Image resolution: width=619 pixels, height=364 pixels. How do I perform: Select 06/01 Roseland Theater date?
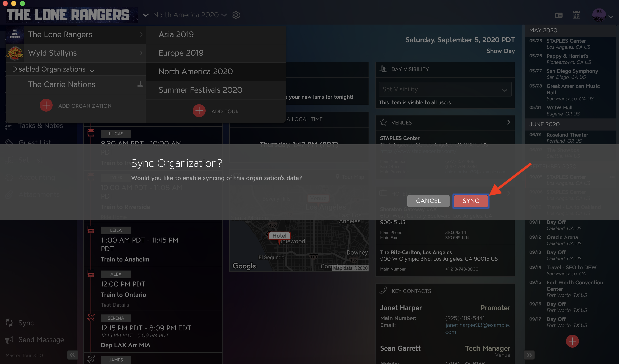[x=570, y=138]
